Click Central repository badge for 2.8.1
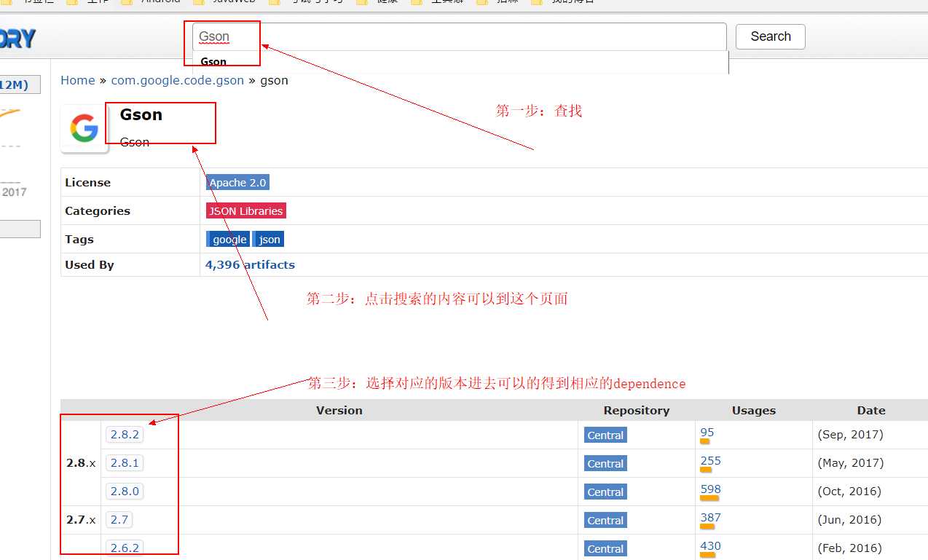Screen dimensions: 928x560 pyautogui.click(x=605, y=464)
